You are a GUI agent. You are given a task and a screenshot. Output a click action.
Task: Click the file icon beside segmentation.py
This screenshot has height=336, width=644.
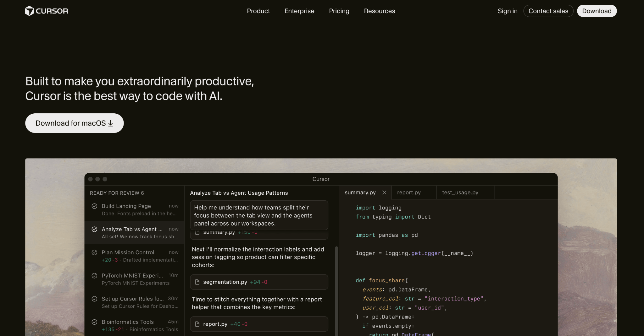[197, 282]
